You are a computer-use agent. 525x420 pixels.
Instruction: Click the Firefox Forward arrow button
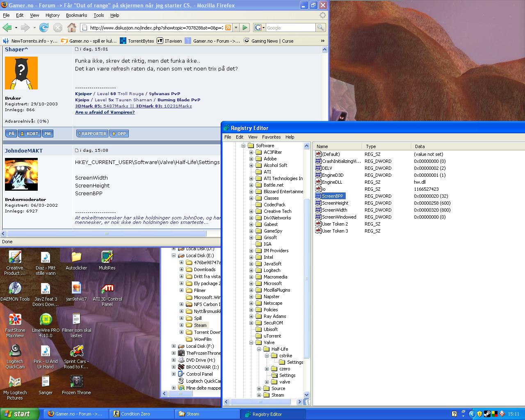pos(25,27)
